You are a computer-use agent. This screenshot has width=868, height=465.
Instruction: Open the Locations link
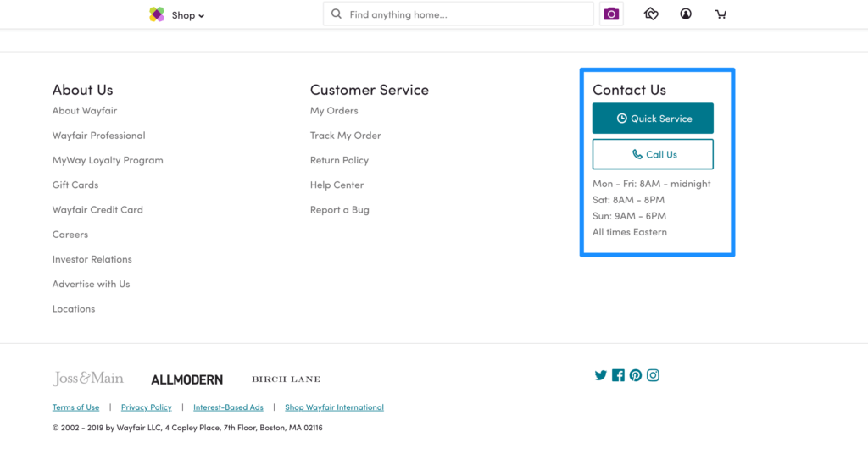pos(74,308)
